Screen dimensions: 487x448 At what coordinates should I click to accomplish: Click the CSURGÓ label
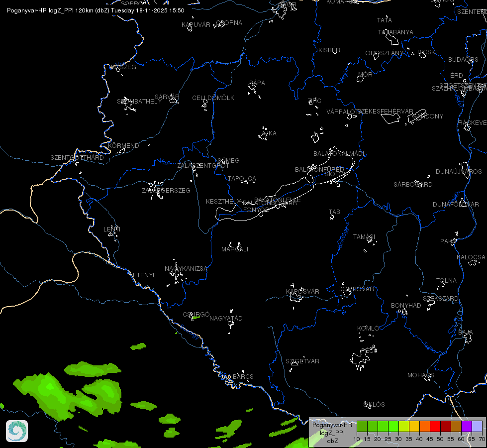click(196, 315)
